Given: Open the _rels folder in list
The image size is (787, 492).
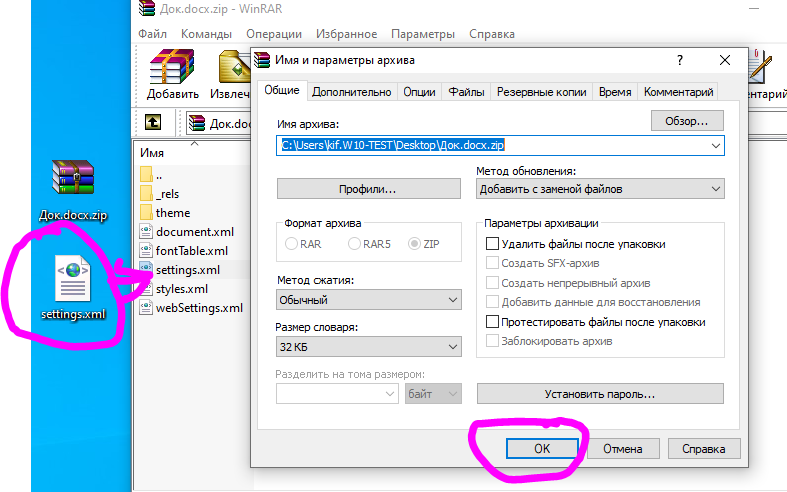Looking at the screenshot, I should (x=166, y=194).
